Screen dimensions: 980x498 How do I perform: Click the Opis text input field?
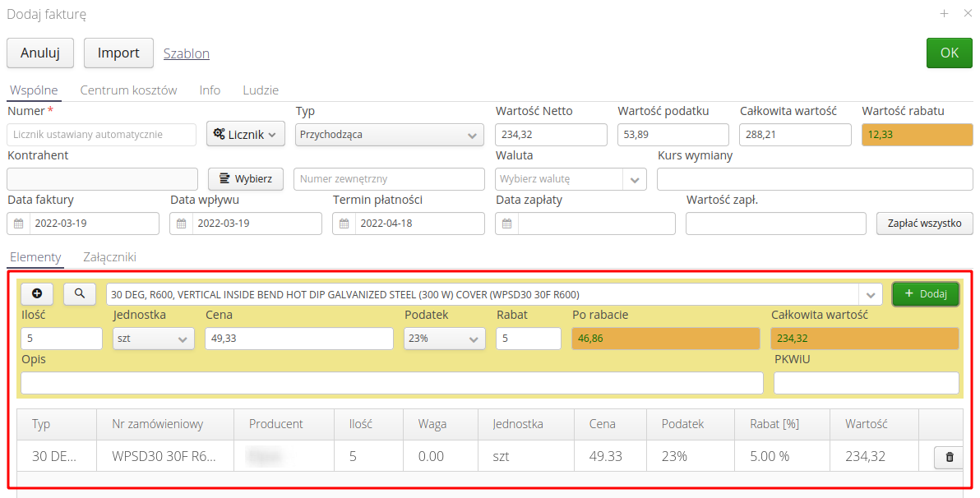click(x=391, y=383)
